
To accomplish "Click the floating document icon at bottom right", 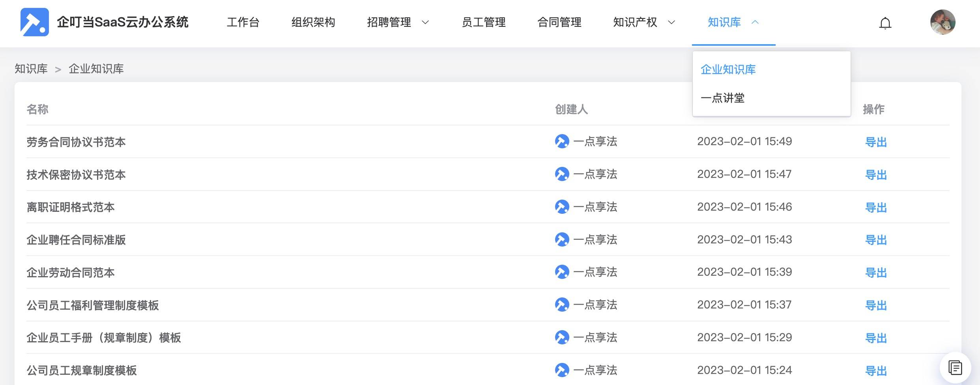I will pos(955,368).
